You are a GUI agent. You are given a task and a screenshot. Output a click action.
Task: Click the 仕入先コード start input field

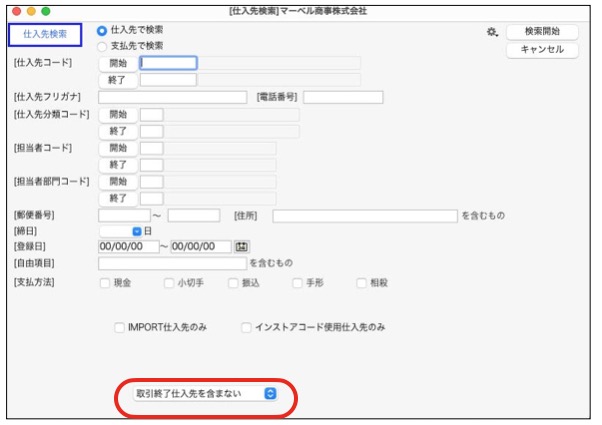169,63
